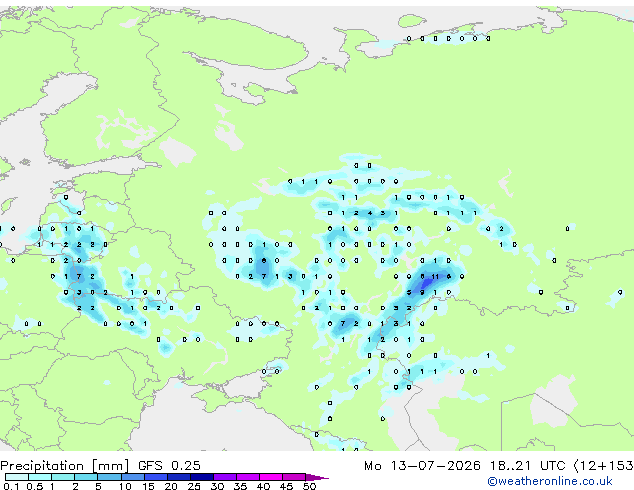634x490 pixels.
Task: Click the legend label '50'
Action: point(309,486)
